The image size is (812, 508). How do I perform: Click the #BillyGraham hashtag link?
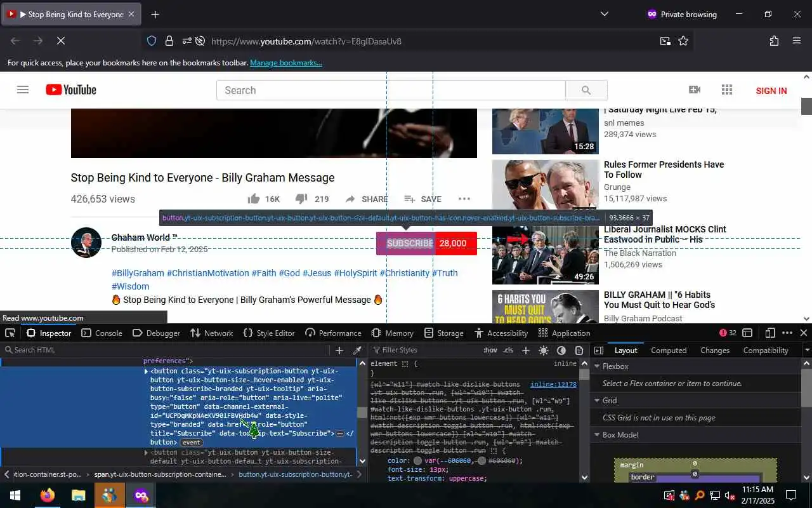(x=138, y=273)
